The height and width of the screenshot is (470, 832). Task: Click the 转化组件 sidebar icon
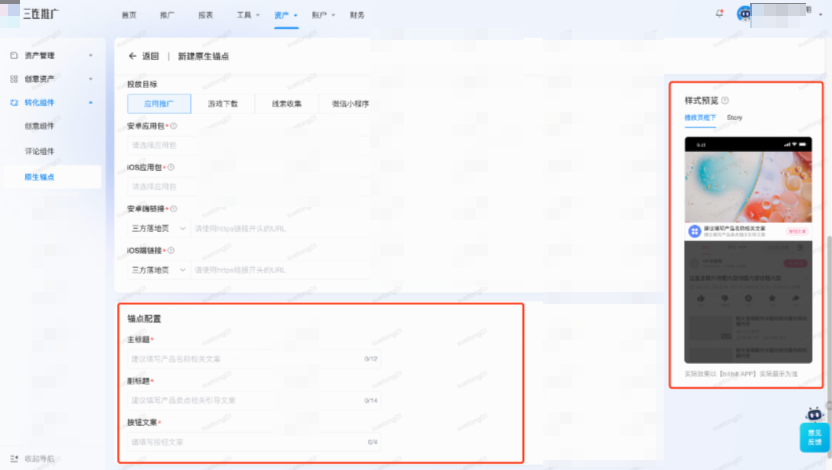14,102
